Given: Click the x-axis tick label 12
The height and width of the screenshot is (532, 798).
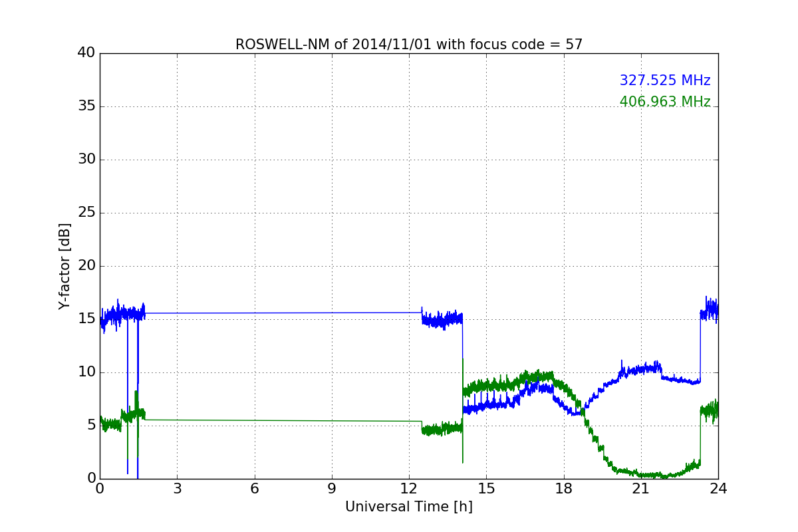Looking at the screenshot, I should [x=409, y=489].
